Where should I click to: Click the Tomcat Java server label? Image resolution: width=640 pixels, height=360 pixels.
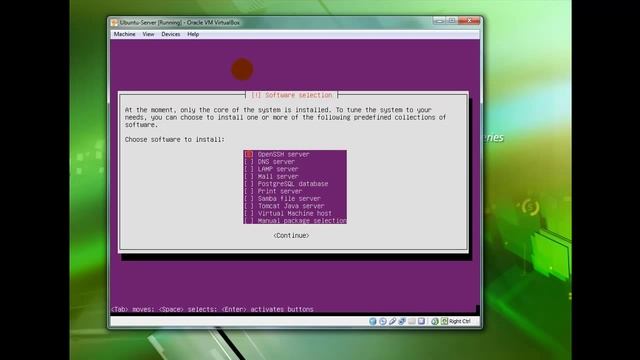pyautogui.click(x=291, y=206)
